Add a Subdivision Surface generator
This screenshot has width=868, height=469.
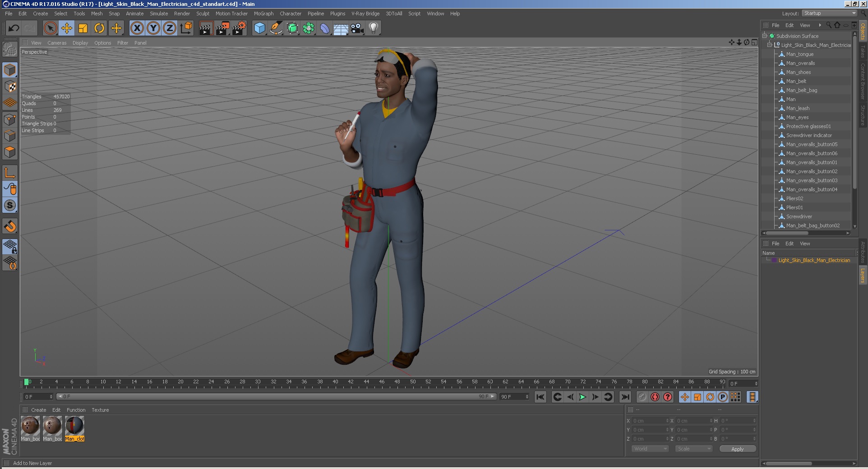(x=292, y=28)
